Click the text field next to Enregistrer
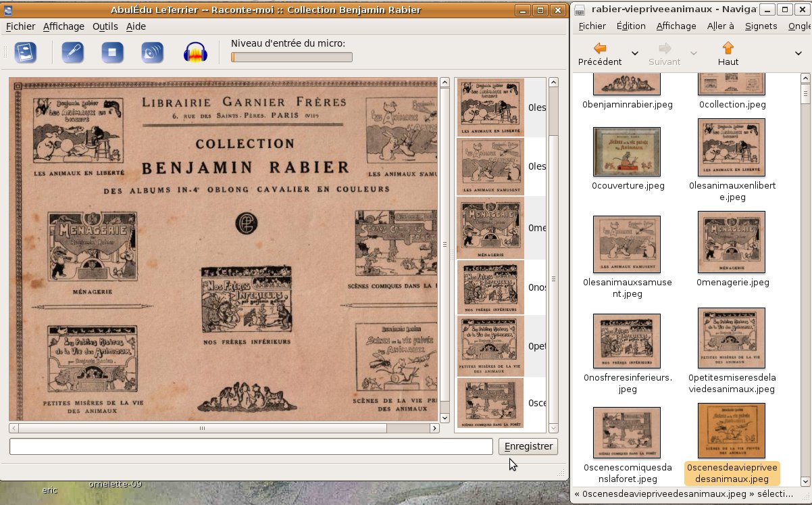812x505 pixels. (x=251, y=446)
